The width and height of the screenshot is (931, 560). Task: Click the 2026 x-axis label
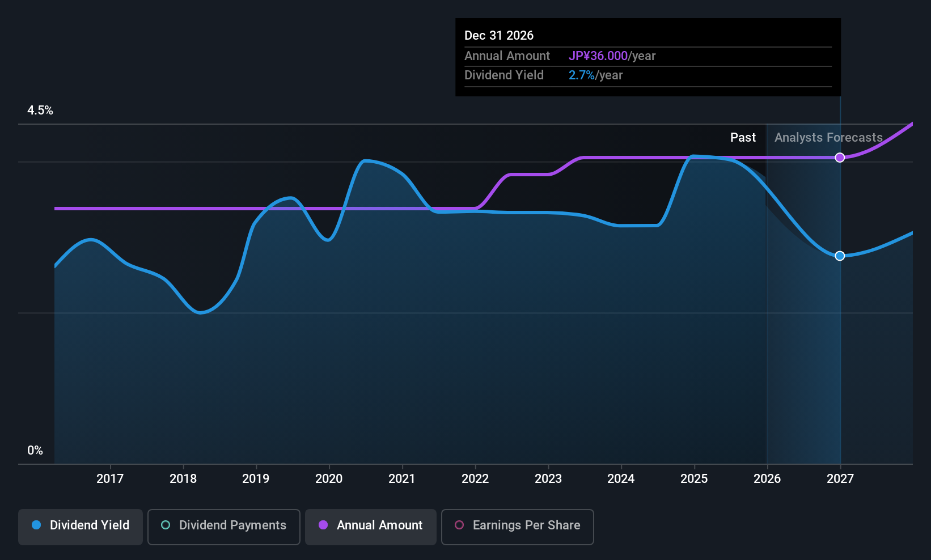click(767, 478)
